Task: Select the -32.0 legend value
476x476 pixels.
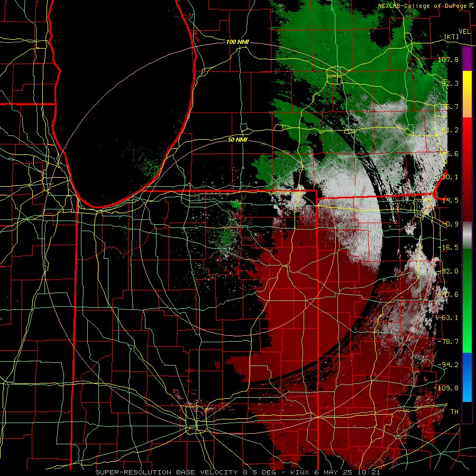Action: tap(448, 271)
